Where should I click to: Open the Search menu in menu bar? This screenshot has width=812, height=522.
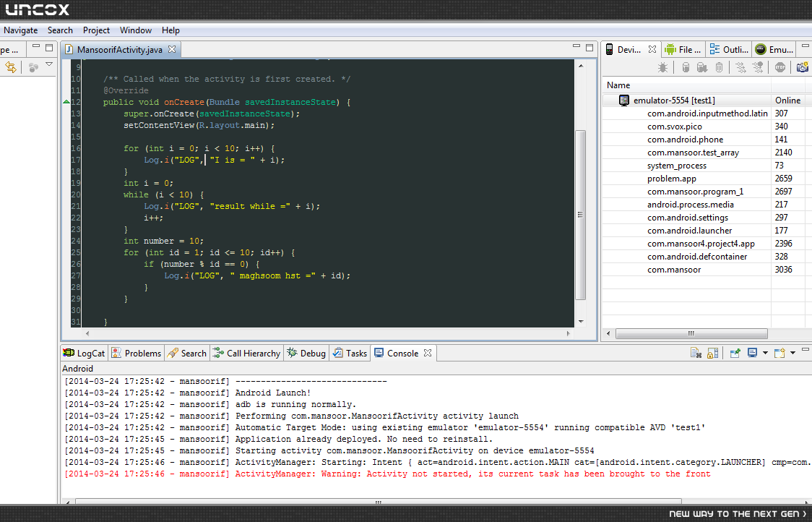click(60, 30)
